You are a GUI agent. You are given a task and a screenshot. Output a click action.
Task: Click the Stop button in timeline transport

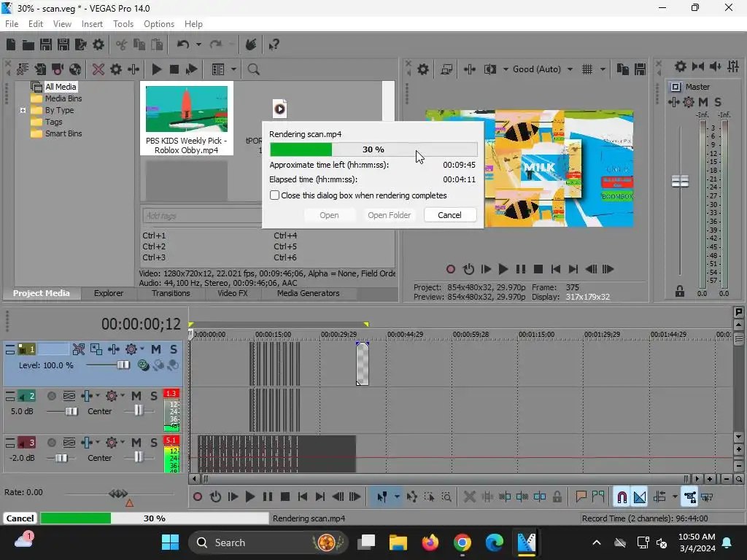click(x=285, y=497)
